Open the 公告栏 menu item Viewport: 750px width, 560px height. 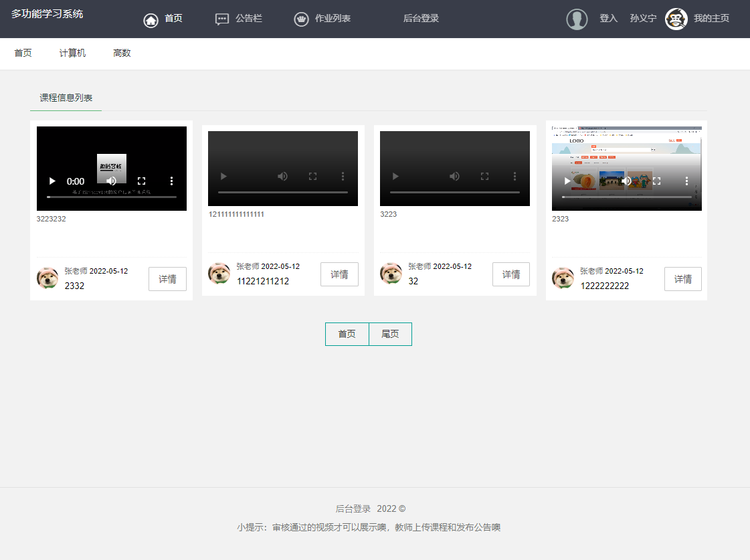[x=249, y=18]
